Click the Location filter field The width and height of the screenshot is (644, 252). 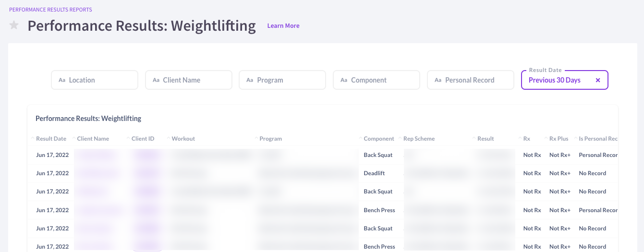[x=95, y=80]
